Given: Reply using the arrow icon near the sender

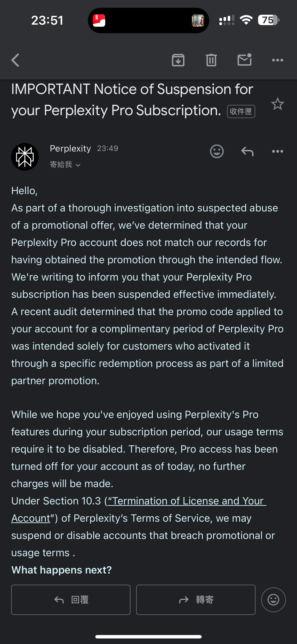Looking at the screenshot, I should point(247,151).
